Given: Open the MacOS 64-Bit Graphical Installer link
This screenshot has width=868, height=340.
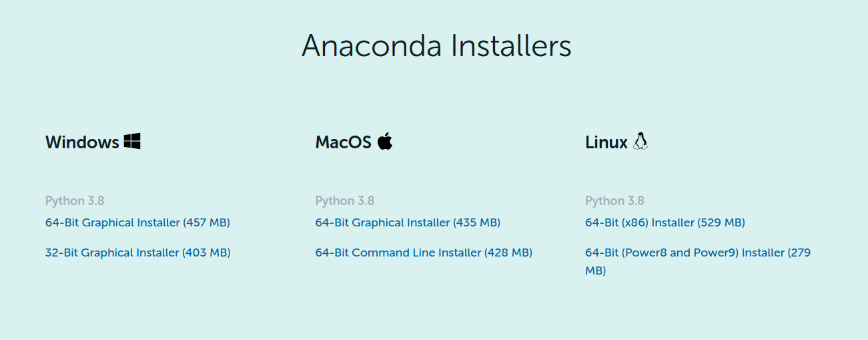Looking at the screenshot, I should 408,222.
